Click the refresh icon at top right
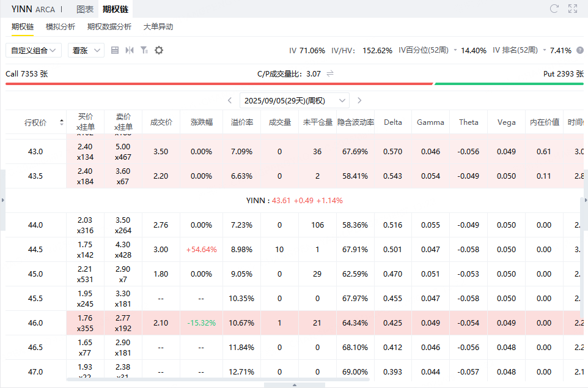This screenshot has height=388, width=588. click(554, 9)
